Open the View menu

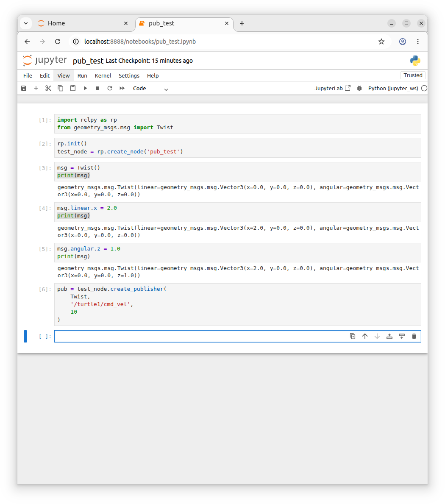(63, 75)
